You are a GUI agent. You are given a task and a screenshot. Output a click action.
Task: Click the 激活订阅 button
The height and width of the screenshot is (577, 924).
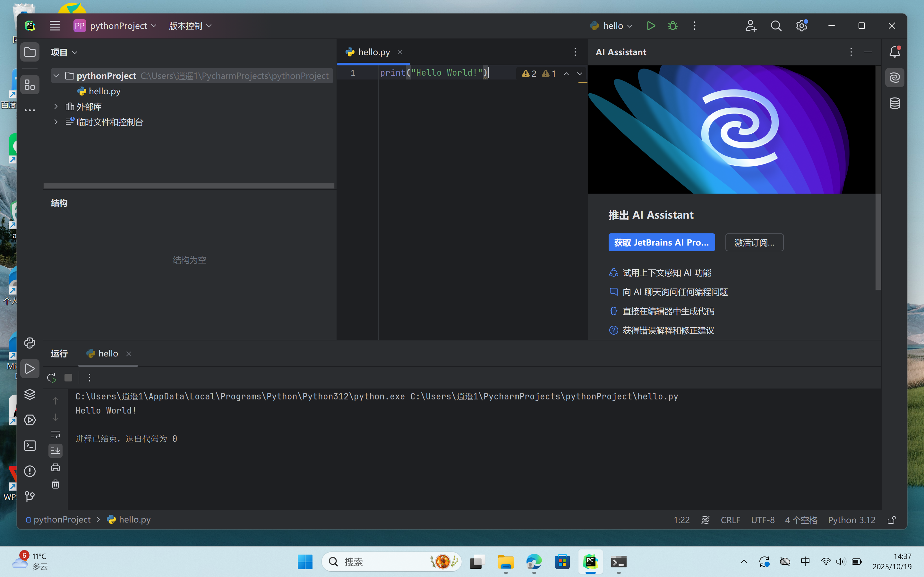[754, 242]
